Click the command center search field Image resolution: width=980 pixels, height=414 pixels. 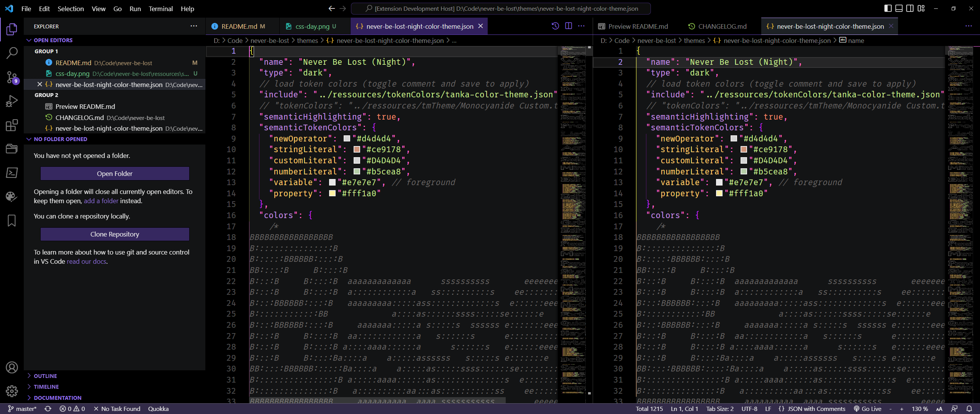(501, 8)
